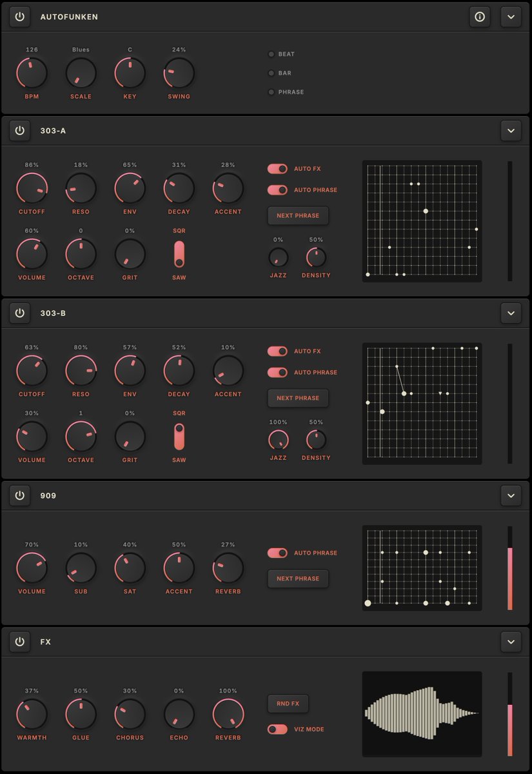Click the FX ECHO knob
Image resolution: width=532 pixels, height=774 pixels.
179,715
